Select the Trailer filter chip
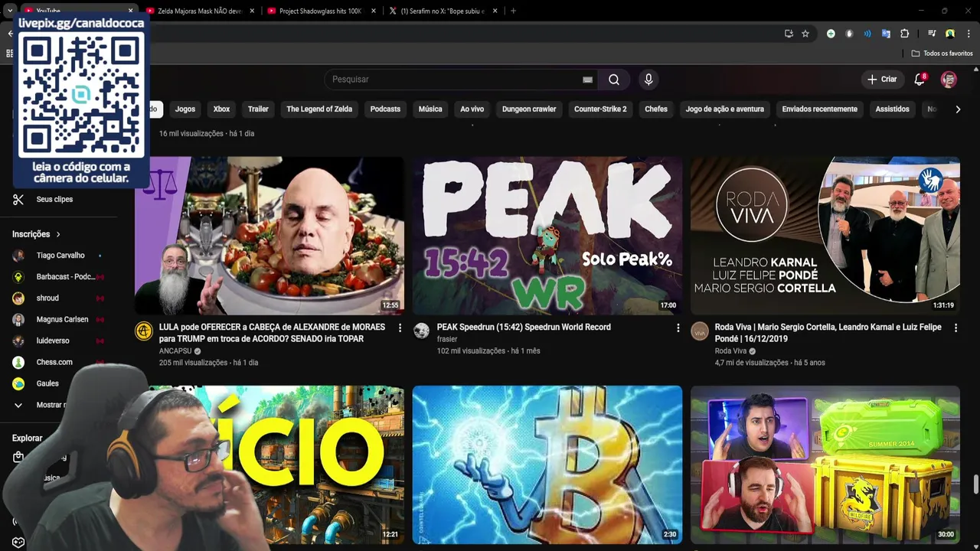Viewport: 980px width, 551px height. coord(258,109)
